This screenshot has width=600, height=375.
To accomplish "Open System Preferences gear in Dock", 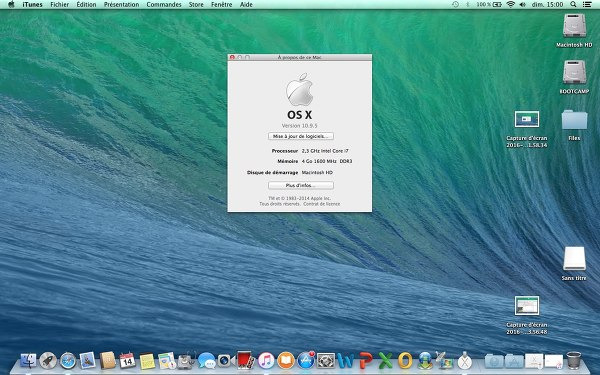I will (326, 360).
